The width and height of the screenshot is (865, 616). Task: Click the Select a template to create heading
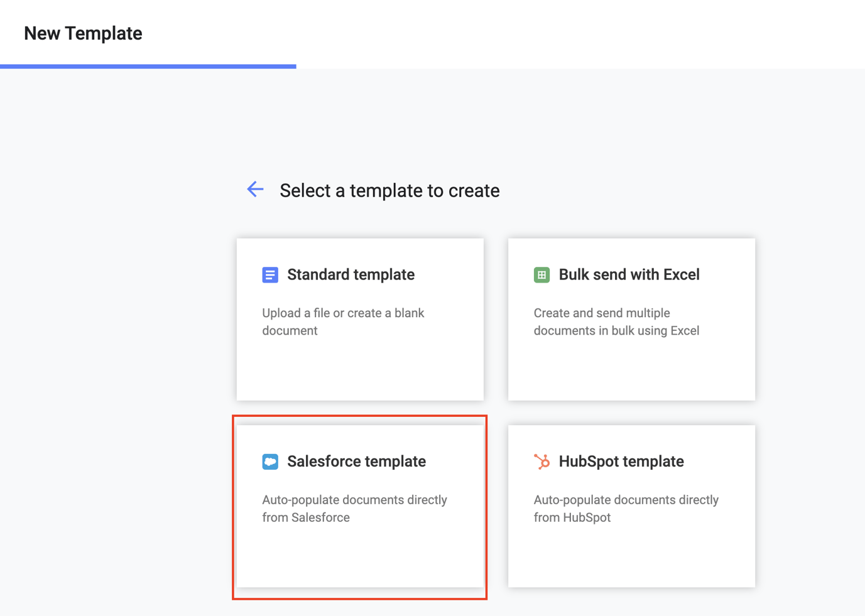[x=388, y=190]
